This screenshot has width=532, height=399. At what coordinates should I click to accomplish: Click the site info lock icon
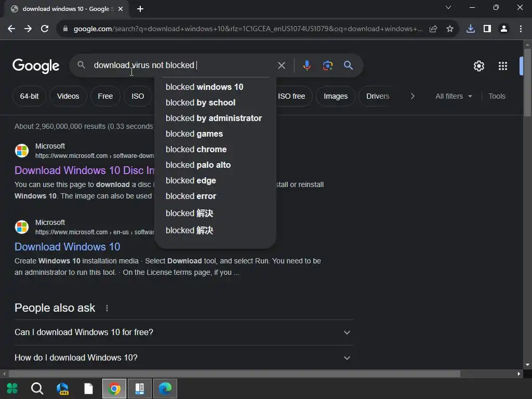[x=65, y=29]
